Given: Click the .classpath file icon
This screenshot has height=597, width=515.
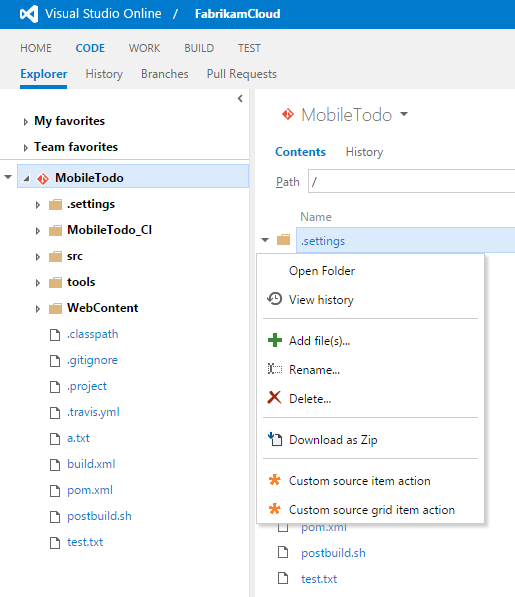Looking at the screenshot, I should [55, 335].
